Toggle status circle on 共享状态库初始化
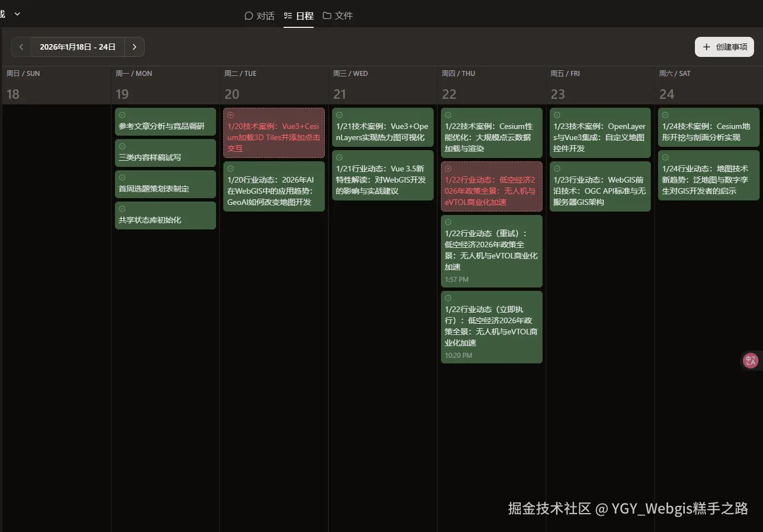Screen dimensions: 763x532 tap(122, 209)
